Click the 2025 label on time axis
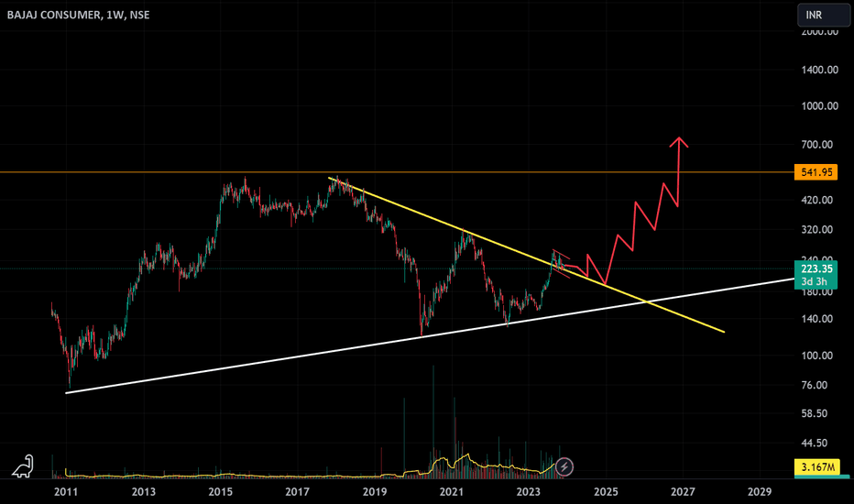This screenshot has height=504, width=854. click(606, 492)
